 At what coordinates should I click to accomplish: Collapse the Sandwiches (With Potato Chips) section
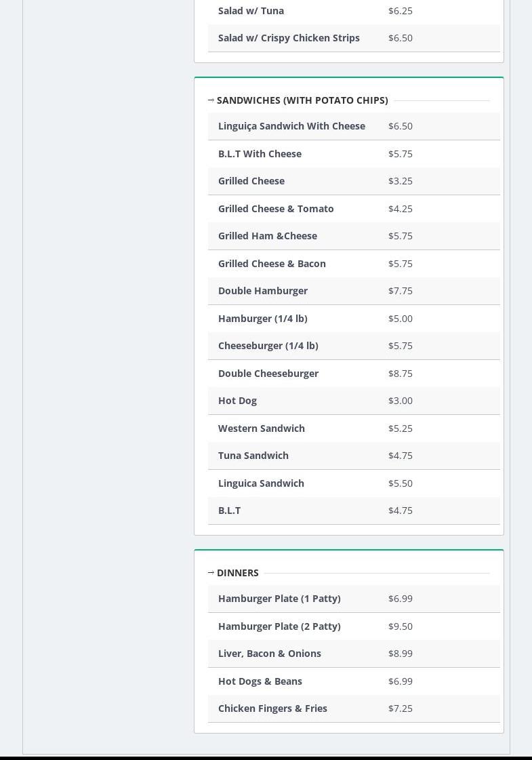302,100
